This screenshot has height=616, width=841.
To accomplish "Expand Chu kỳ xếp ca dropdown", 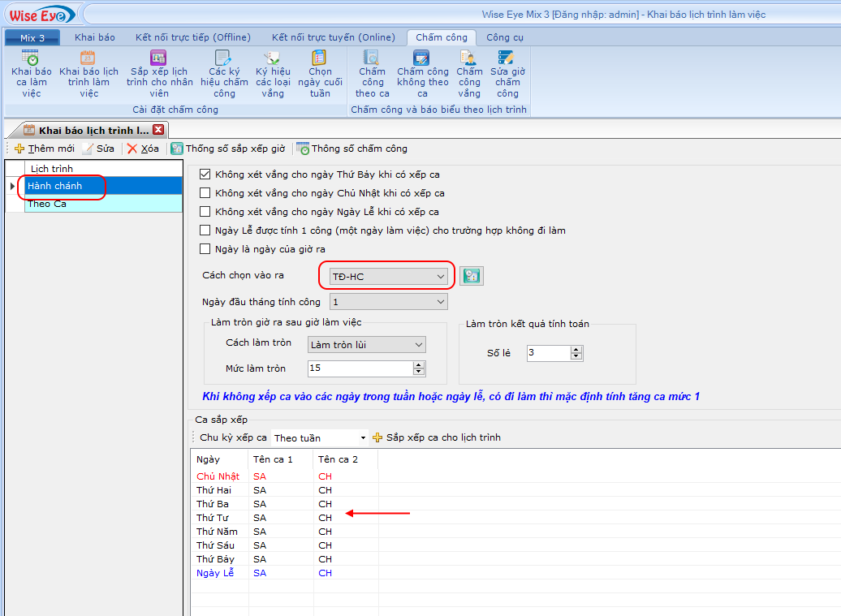I will (x=363, y=438).
